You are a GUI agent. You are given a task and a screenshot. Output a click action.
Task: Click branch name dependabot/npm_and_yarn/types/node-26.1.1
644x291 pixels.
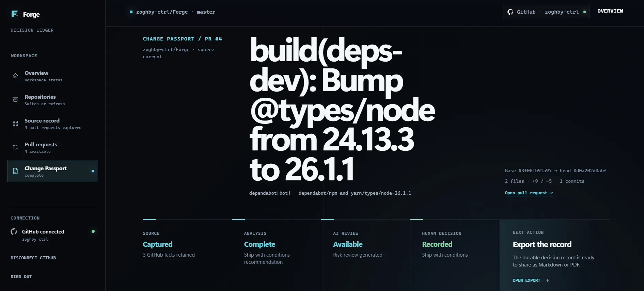click(355, 193)
